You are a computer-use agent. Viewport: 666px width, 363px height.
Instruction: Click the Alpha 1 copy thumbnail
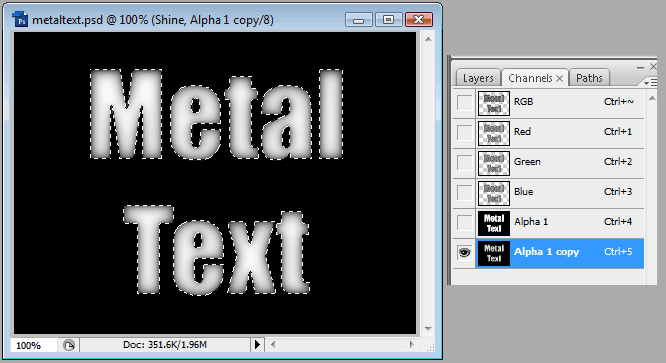[494, 253]
